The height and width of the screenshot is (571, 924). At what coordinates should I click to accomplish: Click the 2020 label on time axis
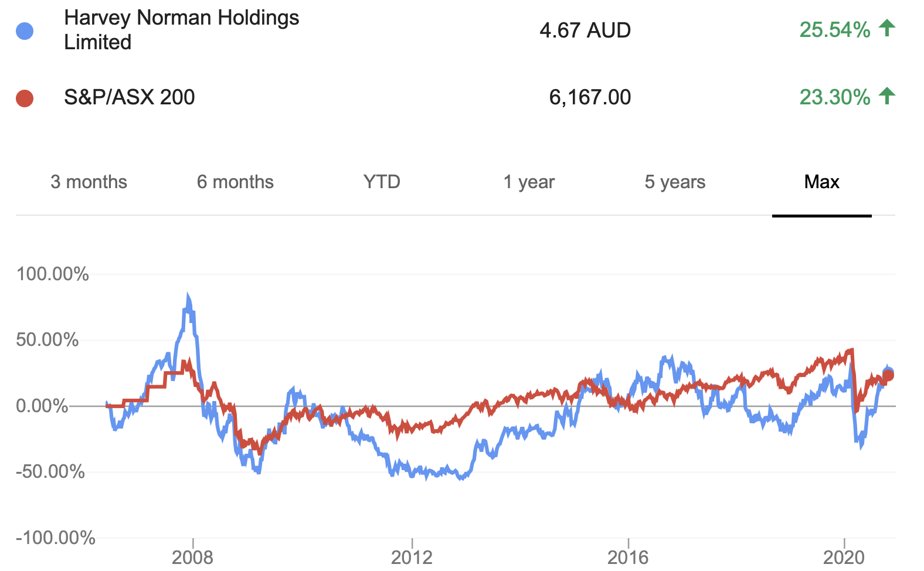[844, 557]
